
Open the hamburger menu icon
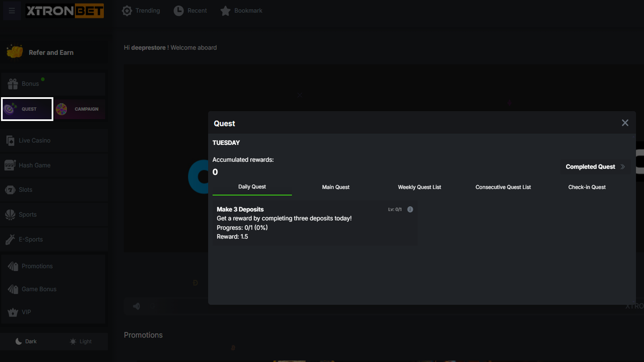pos(12,11)
